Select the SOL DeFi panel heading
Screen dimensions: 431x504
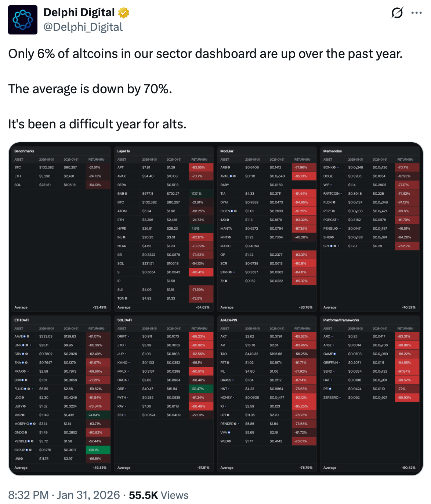(x=124, y=320)
